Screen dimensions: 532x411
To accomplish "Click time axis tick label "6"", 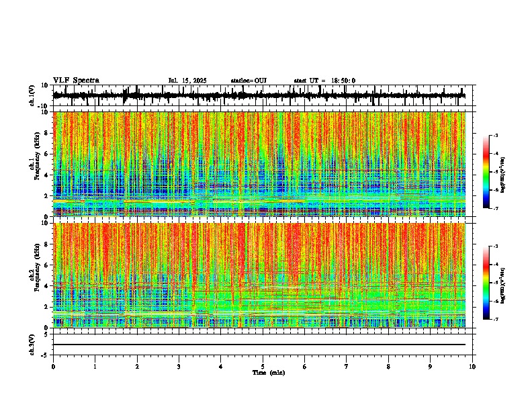I will (x=305, y=367).
